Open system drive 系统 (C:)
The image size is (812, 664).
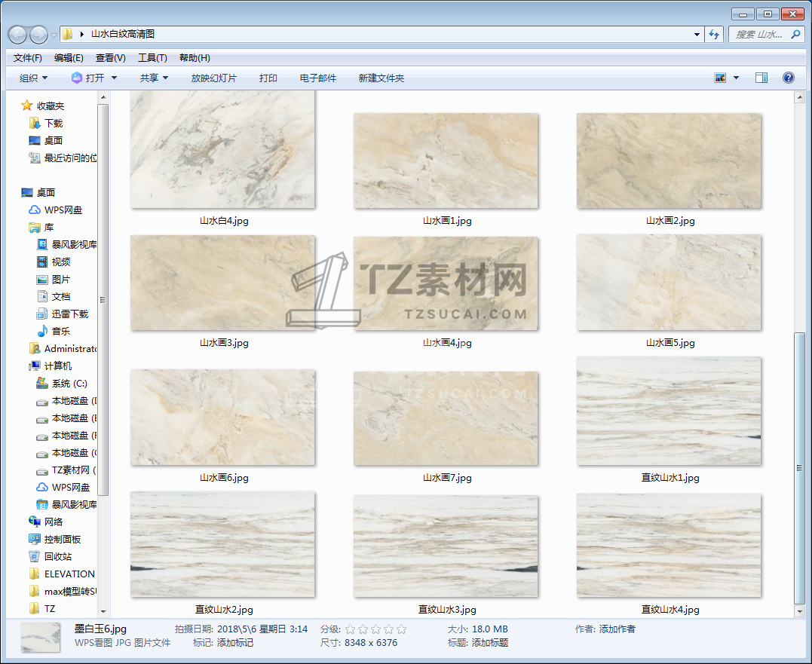(62, 384)
